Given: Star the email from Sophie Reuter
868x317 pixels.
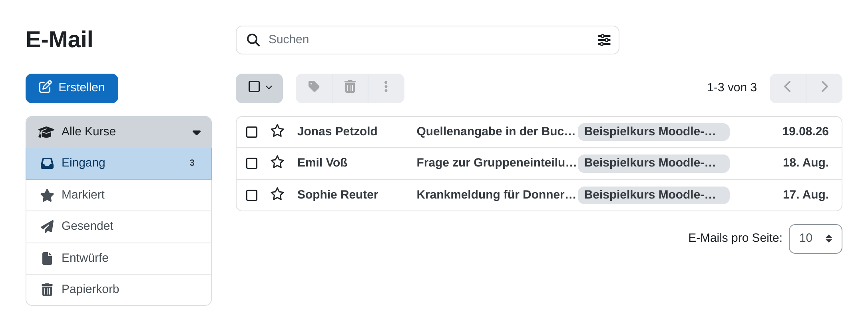Looking at the screenshot, I should pyautogui.click(x=277, y=195).
